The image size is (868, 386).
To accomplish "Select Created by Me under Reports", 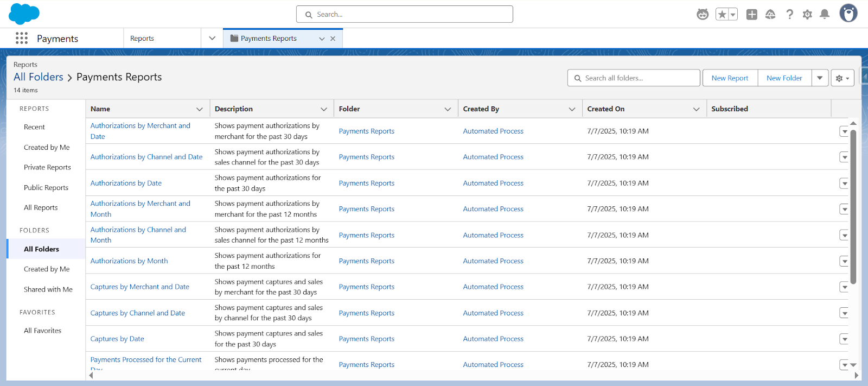I will (x=47, y=147).
